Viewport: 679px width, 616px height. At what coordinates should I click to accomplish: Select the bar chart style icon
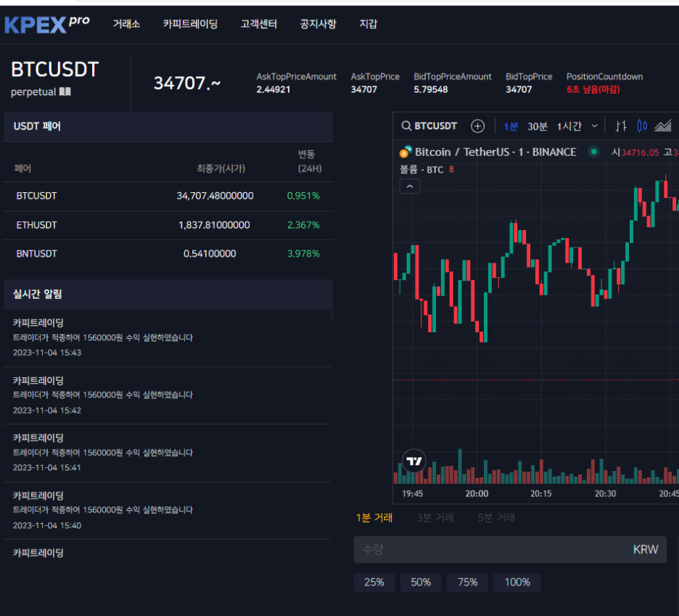(x=621, y=126)
